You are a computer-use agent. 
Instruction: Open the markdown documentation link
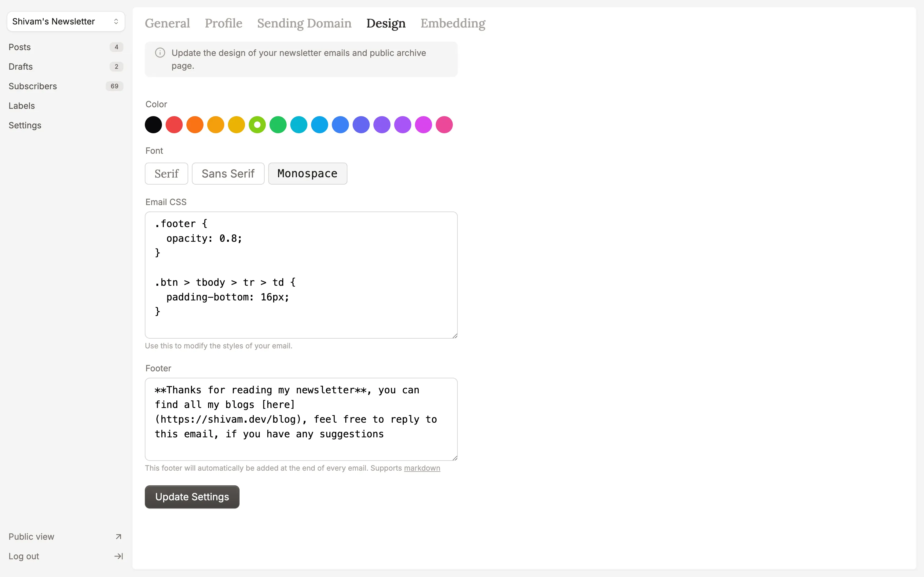click(422, 468)
